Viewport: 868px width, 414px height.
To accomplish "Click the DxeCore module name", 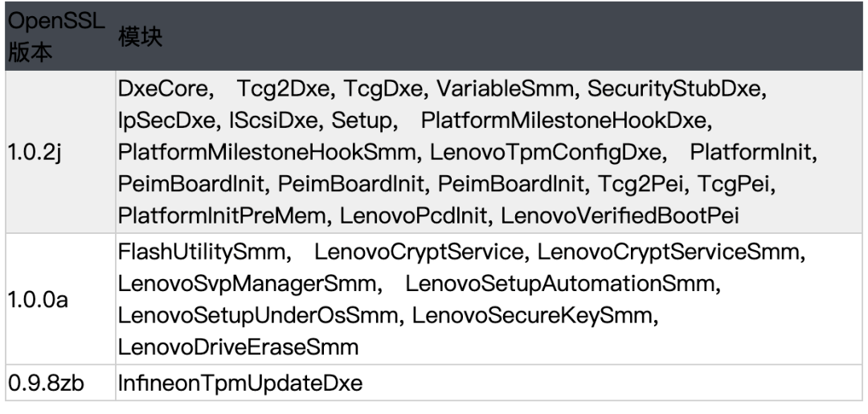I will [x=162, y=88].
